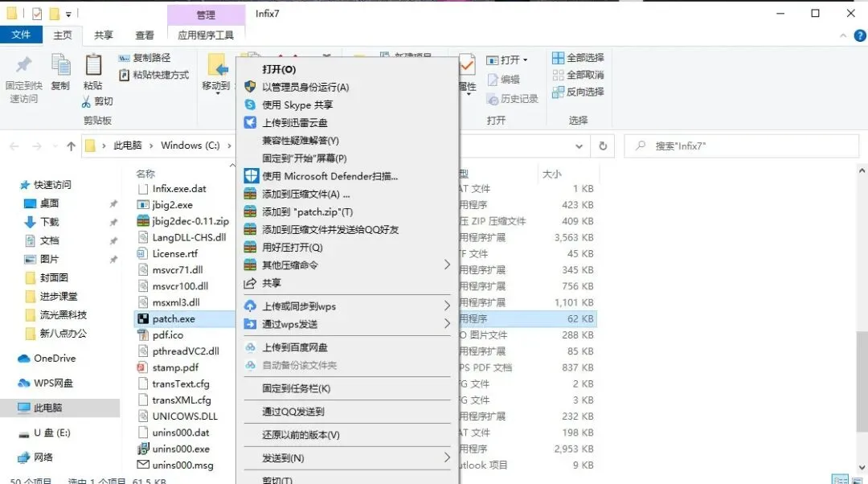Sort by 大小 column header

click(x=552, y=174)
